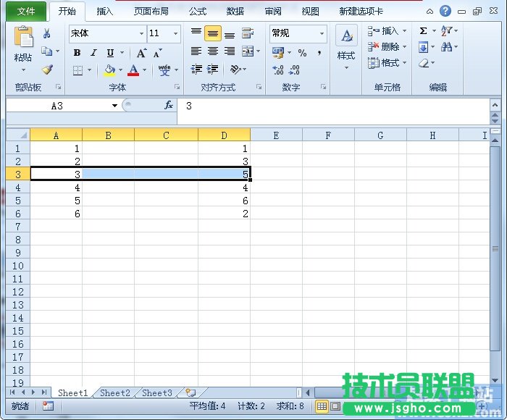The width and height of the screenshot is (507, 420).
Task: Switch to the 插入 tab
Action: 104,12
